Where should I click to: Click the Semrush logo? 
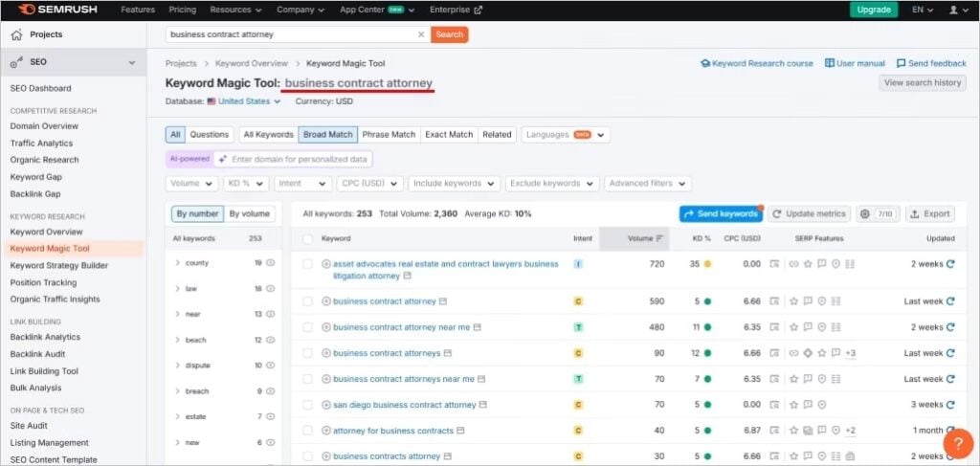pos(56,10)
